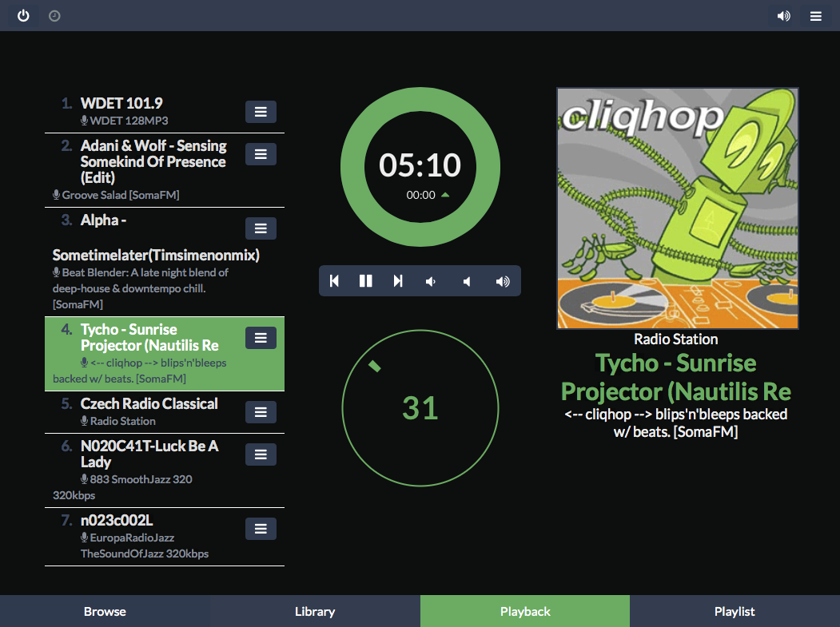Switch to the Browse tab

point(105,612)
